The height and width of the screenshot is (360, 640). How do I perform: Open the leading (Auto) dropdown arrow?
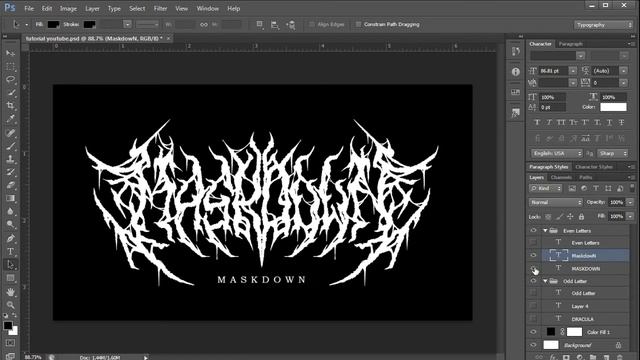tap(624, 71)
